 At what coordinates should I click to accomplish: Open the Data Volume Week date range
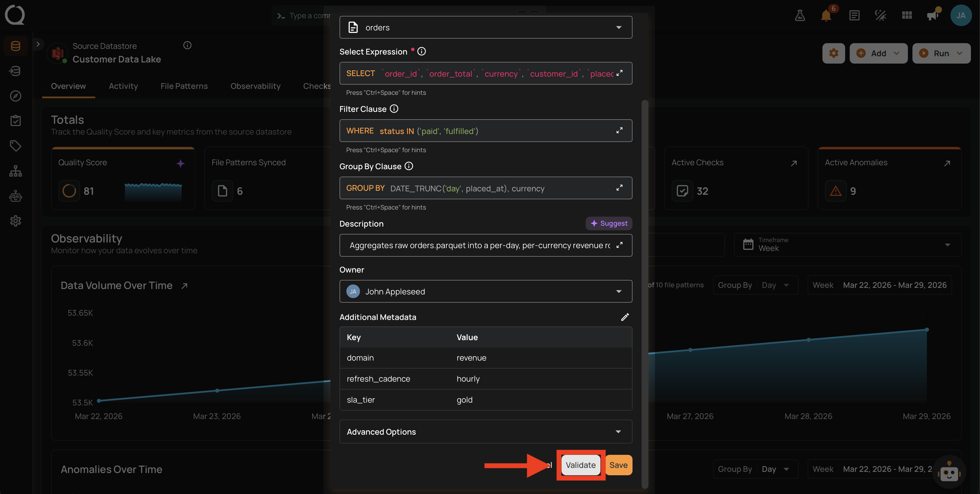pyautogui.click(x=880, y=285)
